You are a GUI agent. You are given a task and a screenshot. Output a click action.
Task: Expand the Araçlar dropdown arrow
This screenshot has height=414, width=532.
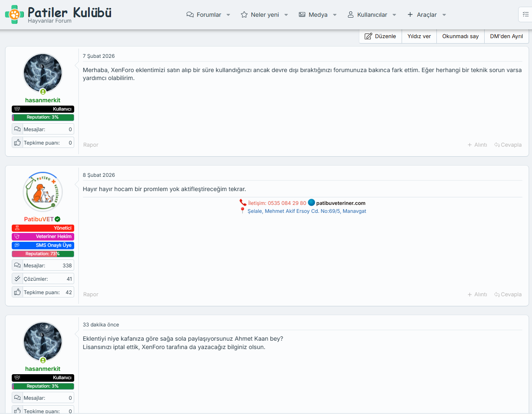pyautogui.click(x=444, y=15)
